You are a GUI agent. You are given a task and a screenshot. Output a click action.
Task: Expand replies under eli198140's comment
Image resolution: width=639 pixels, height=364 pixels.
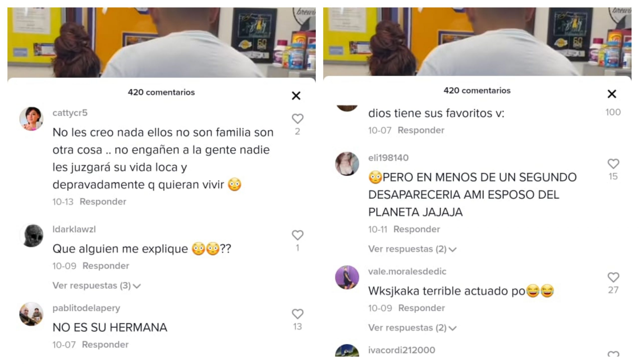413,249
